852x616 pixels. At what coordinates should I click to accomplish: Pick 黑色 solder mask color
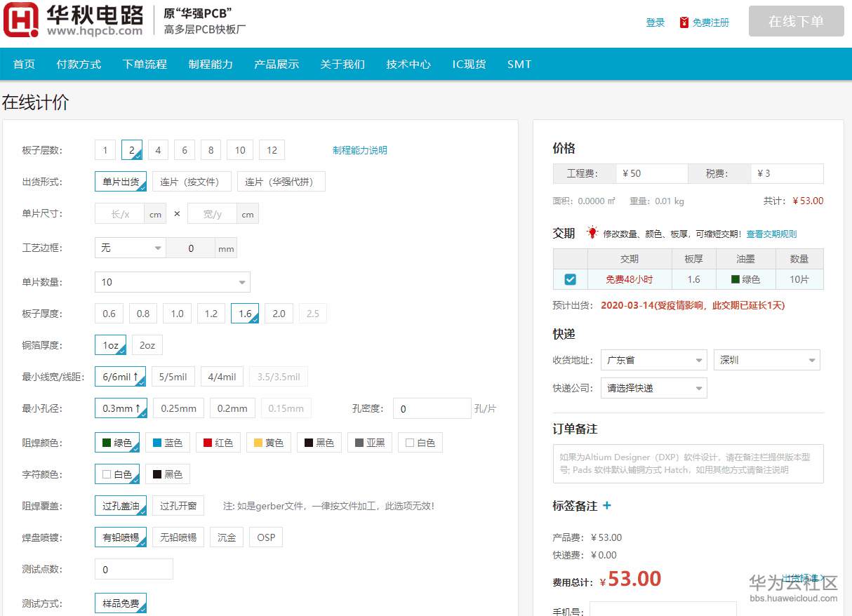[319, 443]
